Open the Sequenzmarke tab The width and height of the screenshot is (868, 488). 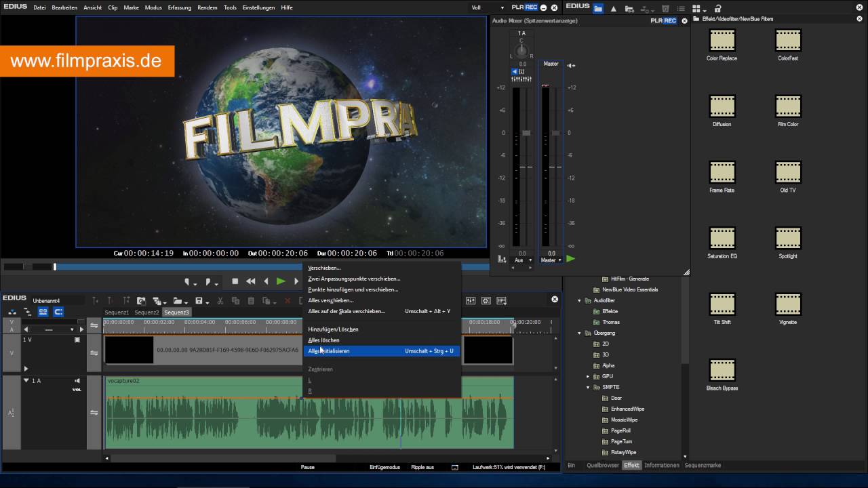point(703,466)
